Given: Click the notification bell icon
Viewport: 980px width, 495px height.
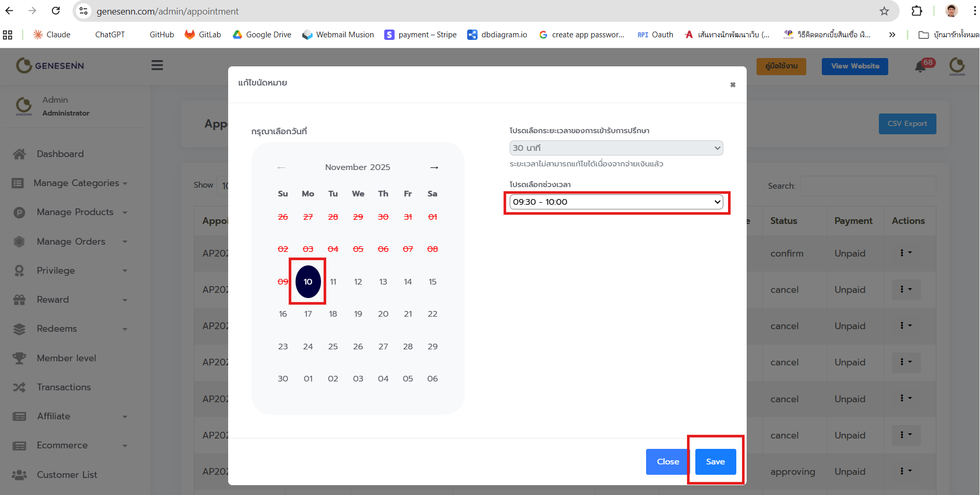Looking at the screenshot, I should click(921, 66).
